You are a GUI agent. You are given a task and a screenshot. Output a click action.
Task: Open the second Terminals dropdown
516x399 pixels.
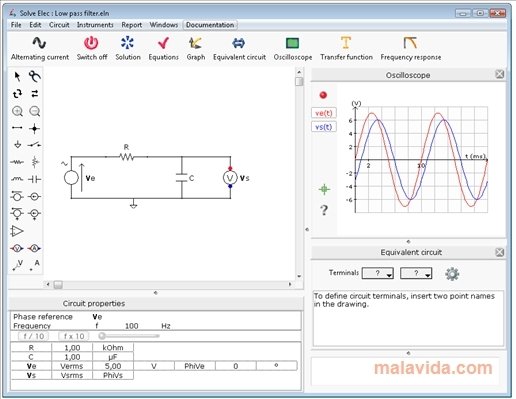[416, 273]
